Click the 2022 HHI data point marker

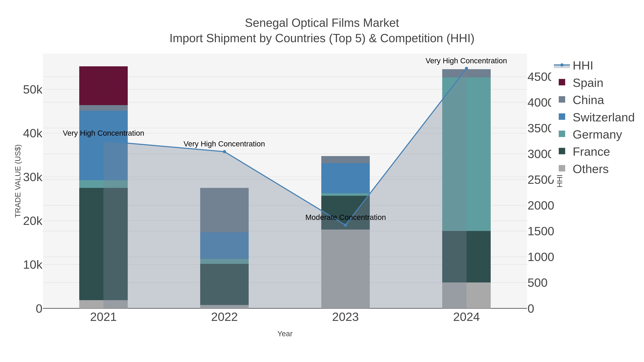[224, 152]
